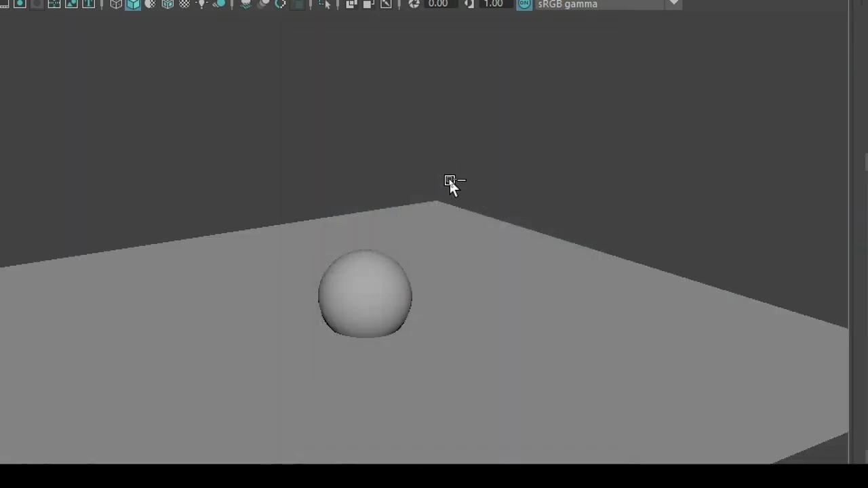Image resolution: width=868 pixels, height=488 pixels.
Task: Click the highlighted smooth shade all icon
Action: (x=133, y=4)
